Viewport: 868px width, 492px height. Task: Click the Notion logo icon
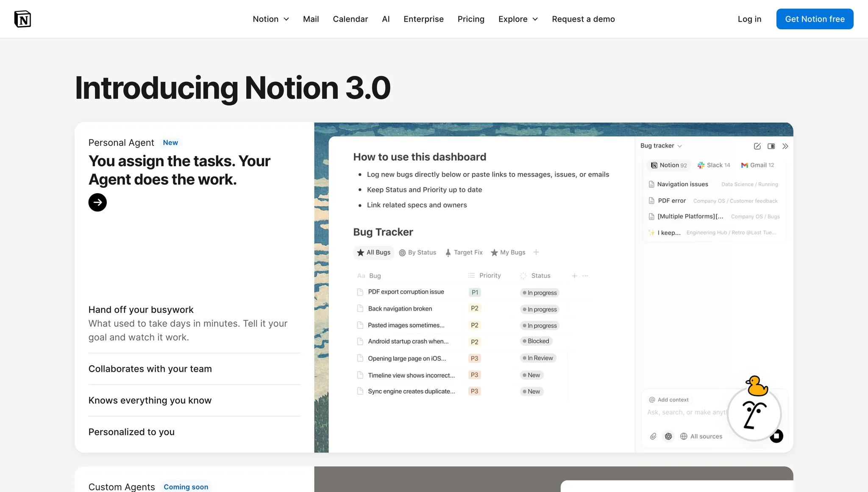(x=22, y=19)
